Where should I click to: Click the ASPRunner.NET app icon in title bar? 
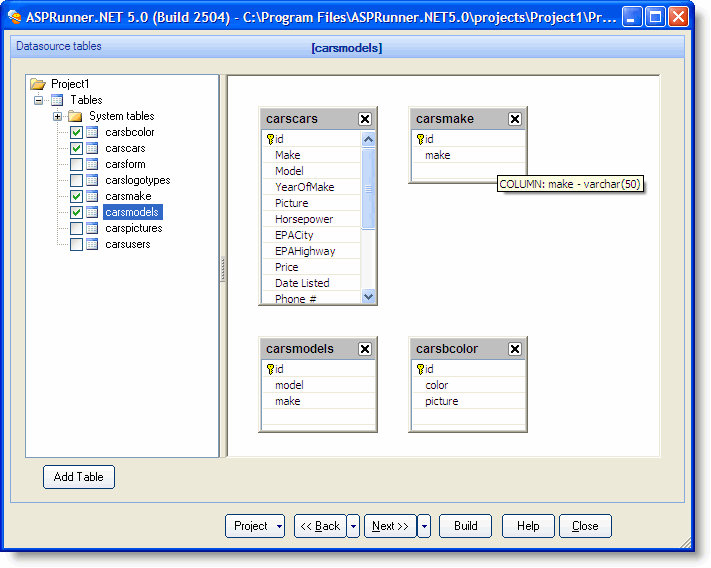point(15,17)
